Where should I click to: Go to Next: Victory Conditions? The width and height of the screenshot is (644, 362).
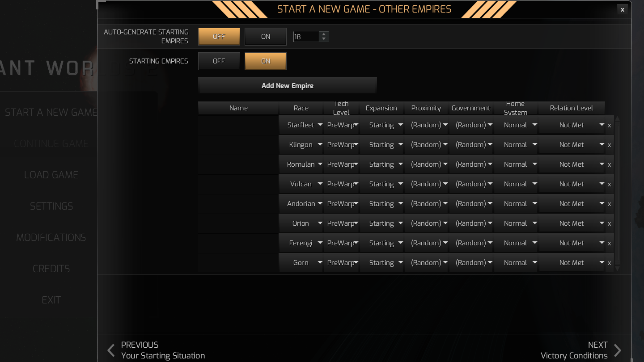pyautogui.click(x=580, y=350)
